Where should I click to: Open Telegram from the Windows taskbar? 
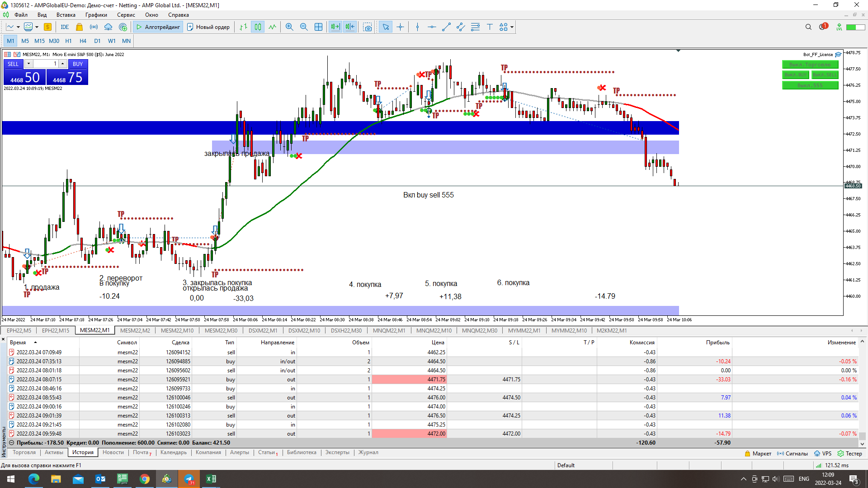pos(189,479)
